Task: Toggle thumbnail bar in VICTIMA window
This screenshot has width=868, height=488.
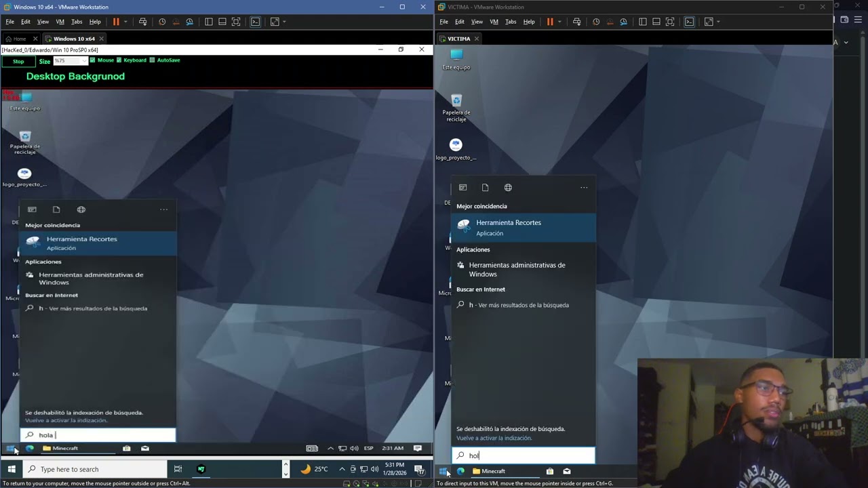Action: click(656, 22)
